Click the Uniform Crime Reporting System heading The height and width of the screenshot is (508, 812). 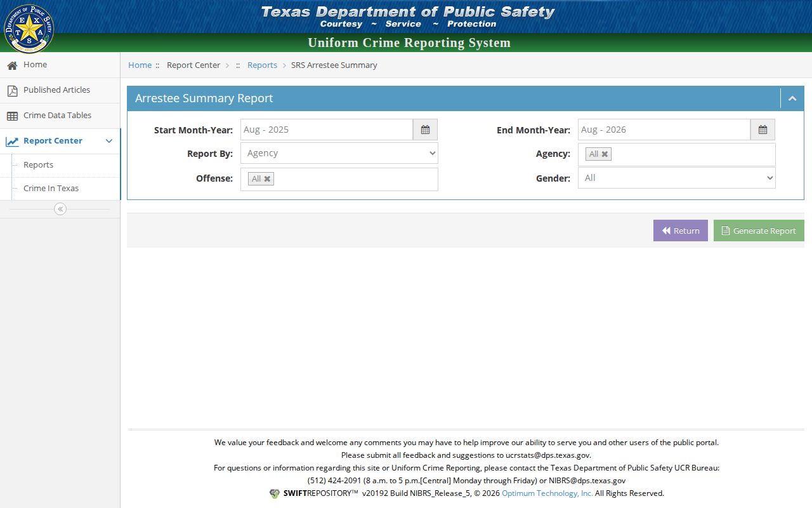[x=409, y=43]
